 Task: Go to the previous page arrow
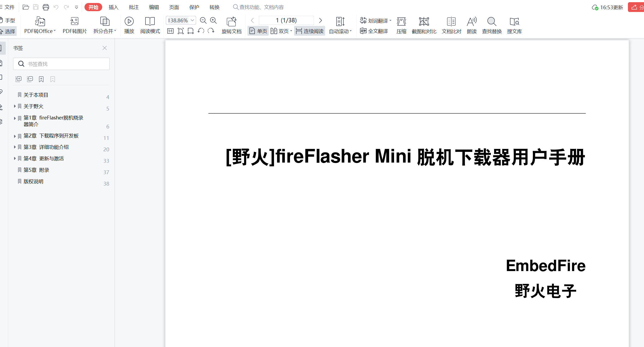[x=252, y=20]
